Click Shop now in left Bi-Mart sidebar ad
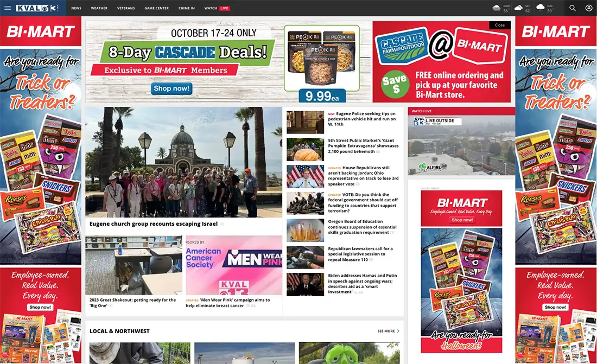 click(40, 307)
